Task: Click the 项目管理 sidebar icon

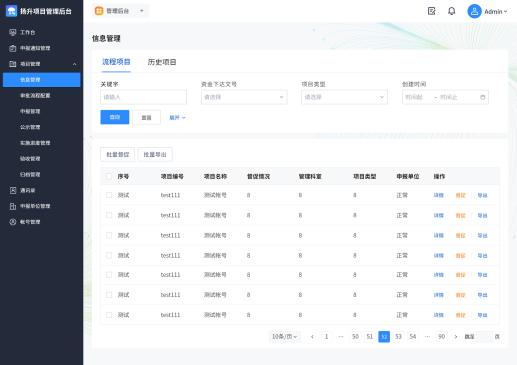Action: (x=13, y=64)
